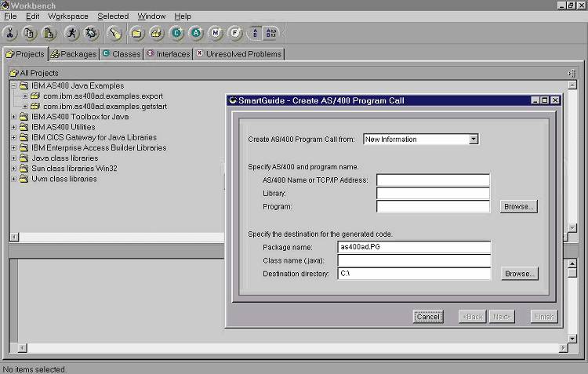Screen dimensions: 588x374
Task: Switch to the Unresolved Problems tab
Action: coord(239,54)
